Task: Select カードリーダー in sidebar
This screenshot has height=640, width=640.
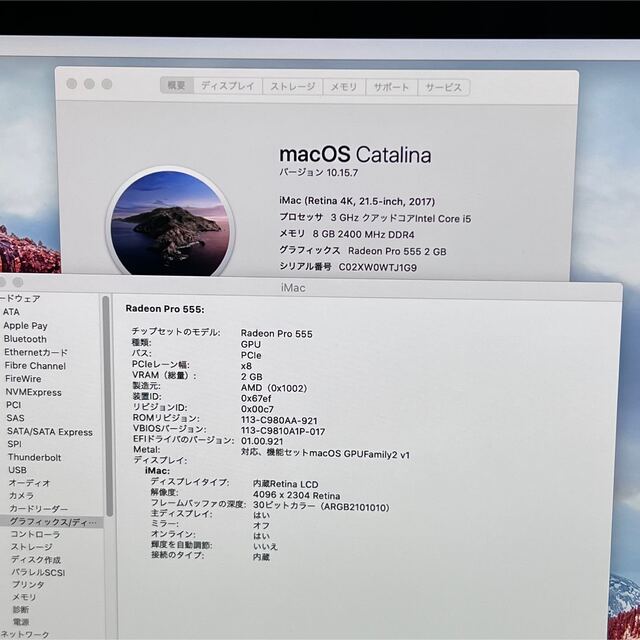Action: 39,509
